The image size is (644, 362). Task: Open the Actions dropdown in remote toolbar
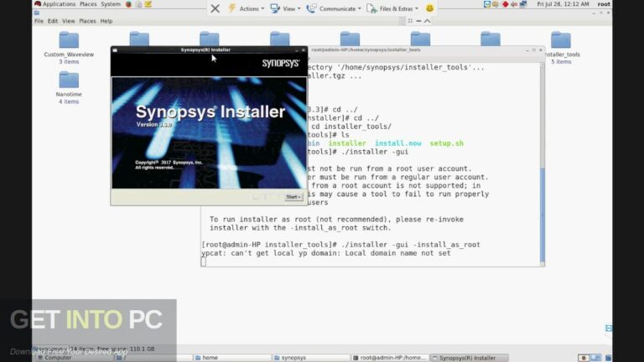246,8
